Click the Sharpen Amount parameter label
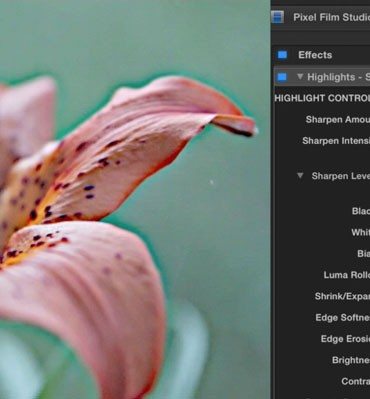 [x=338, y=120]
